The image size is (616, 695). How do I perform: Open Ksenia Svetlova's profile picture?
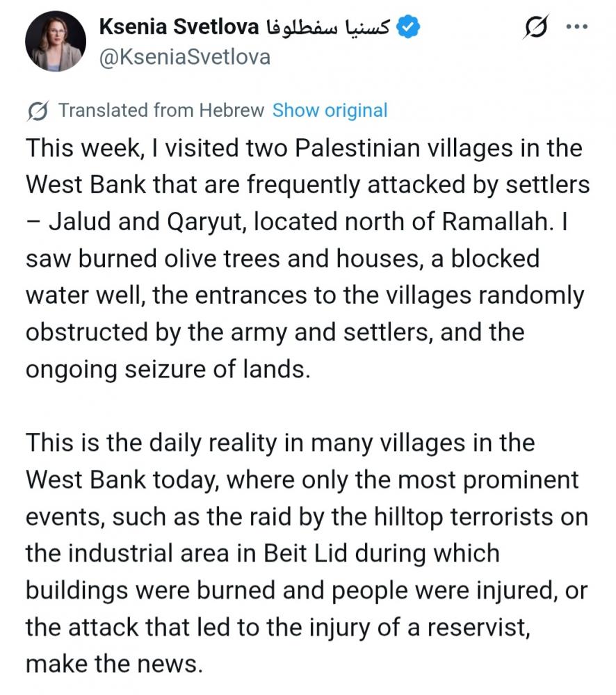tap(56, 41)
